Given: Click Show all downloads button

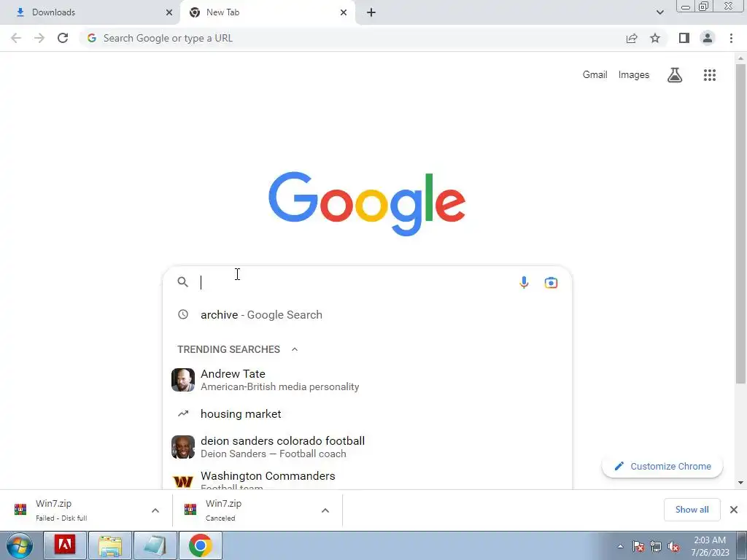Looking at the screenshot, I should point(692,510).
